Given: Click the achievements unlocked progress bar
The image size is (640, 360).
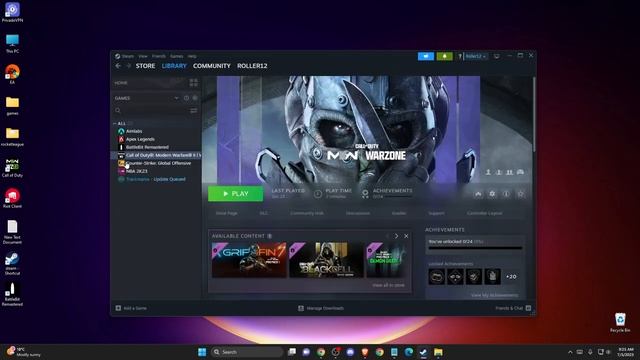Looking at the screenshot, I should 475,248.
